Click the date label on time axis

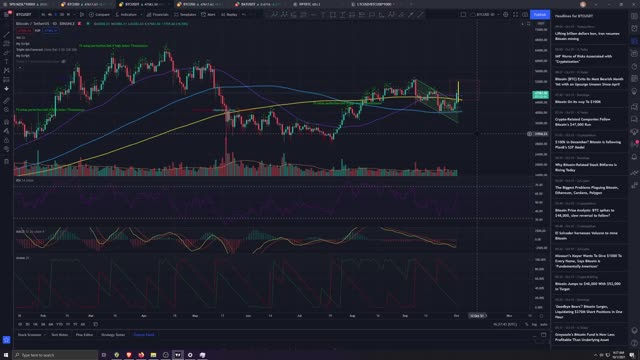point(477,316)
